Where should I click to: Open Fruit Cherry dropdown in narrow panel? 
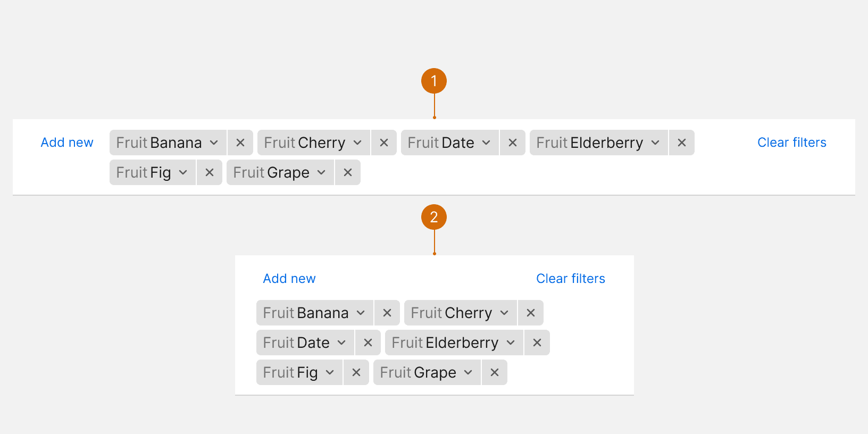461,313
